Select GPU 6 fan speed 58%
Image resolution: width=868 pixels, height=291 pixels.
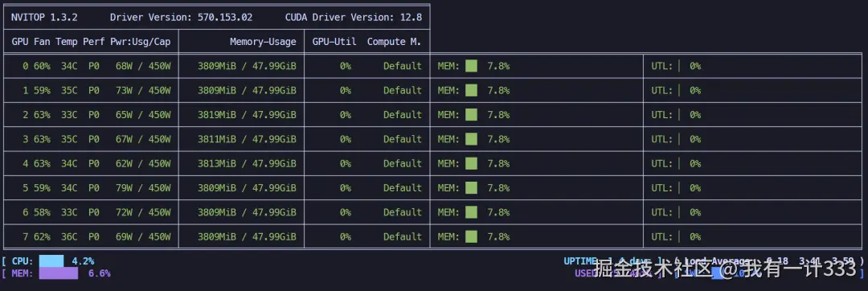tap(42, 212)
